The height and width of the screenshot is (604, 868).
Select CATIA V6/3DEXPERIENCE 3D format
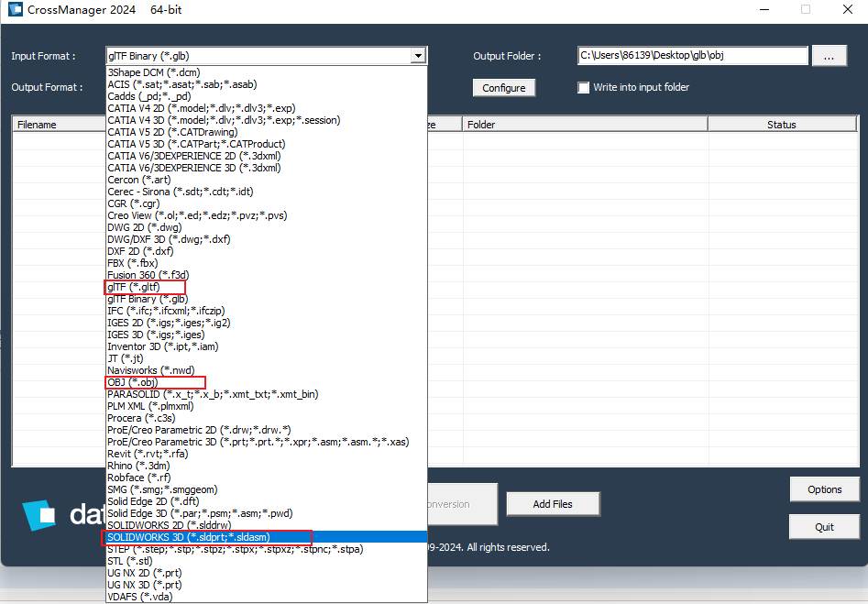click(x=267, y=168)
